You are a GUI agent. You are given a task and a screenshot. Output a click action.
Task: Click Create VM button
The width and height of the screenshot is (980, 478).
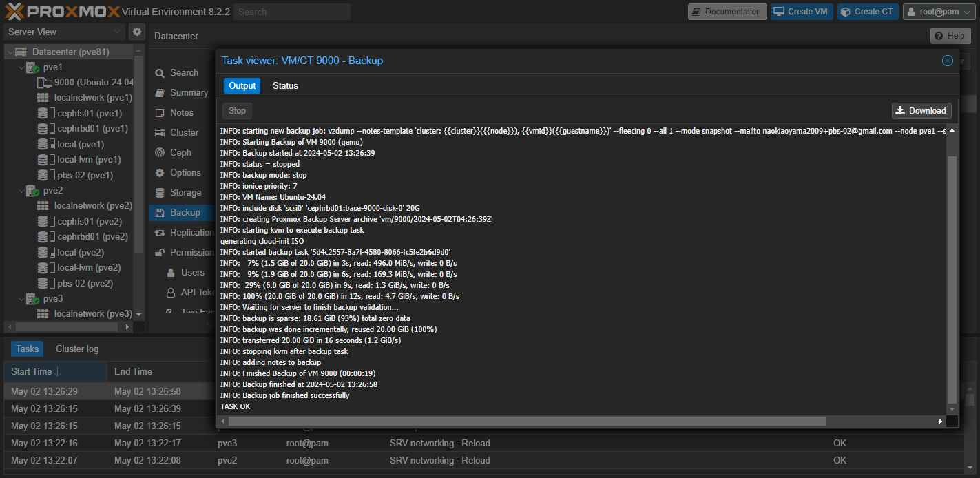[802, 12]
